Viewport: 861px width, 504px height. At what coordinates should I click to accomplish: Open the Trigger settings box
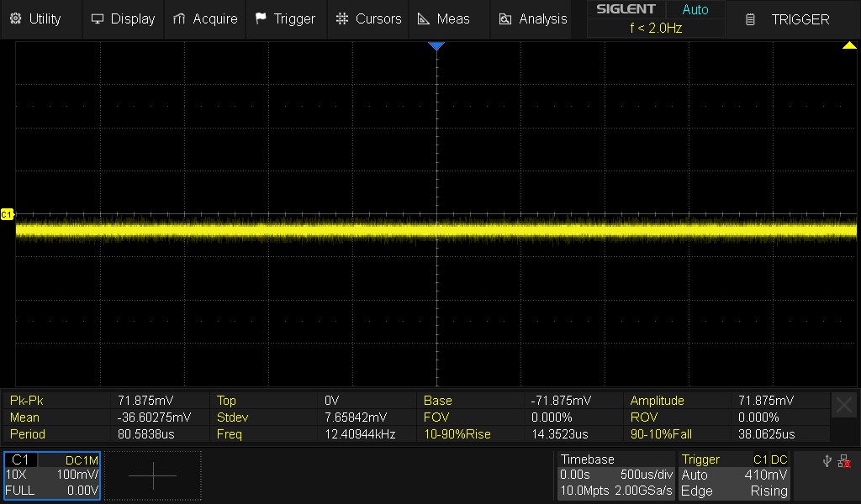pyautogui.click(x=733, y=475)
